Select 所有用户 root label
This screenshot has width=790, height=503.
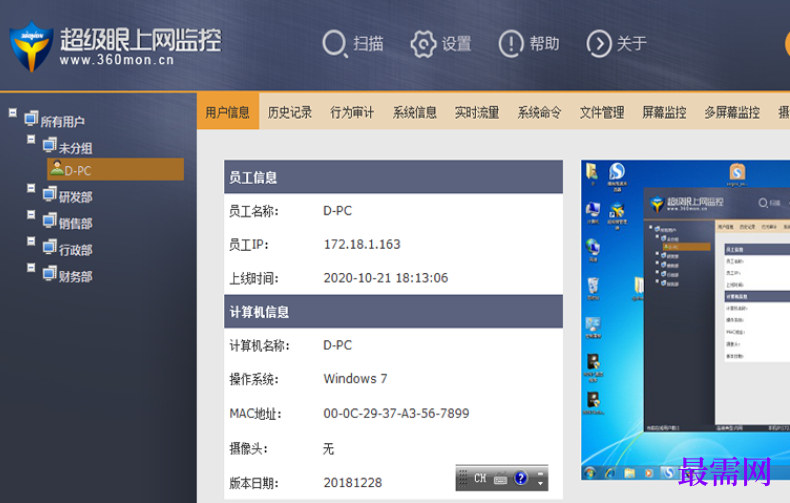click(62, 121)
